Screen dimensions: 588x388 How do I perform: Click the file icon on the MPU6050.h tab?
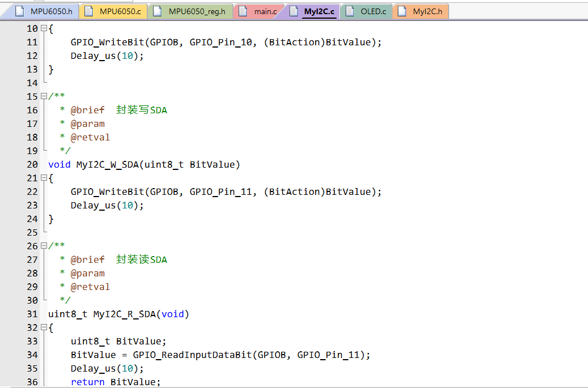click(x=19, y=11)
